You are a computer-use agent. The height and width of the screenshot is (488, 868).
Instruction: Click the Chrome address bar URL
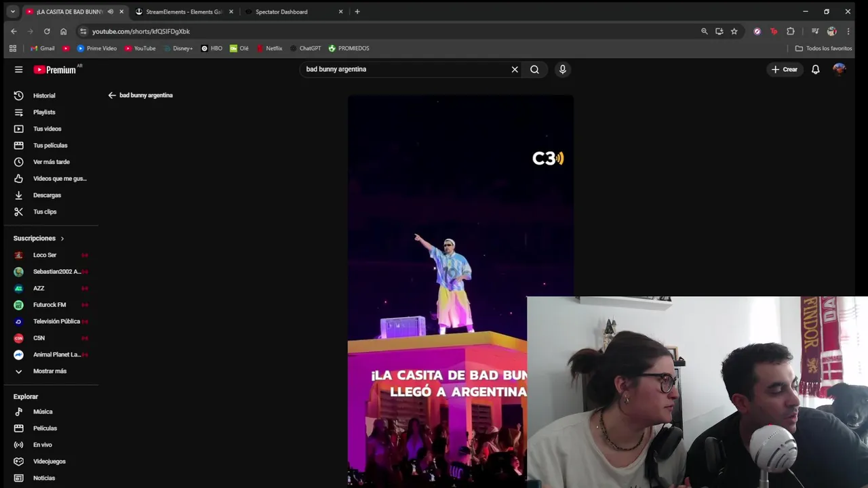(x=141, y=31)
